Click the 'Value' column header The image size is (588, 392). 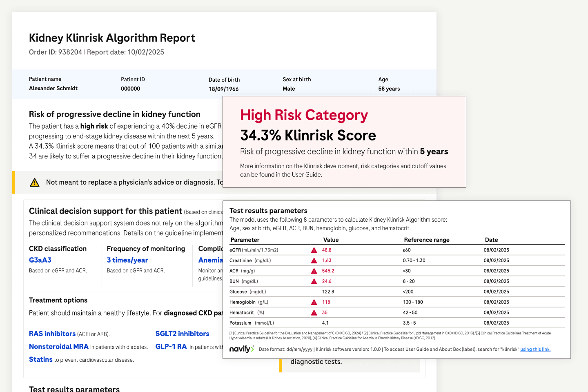pyautogui.click(x=331, y=240)
